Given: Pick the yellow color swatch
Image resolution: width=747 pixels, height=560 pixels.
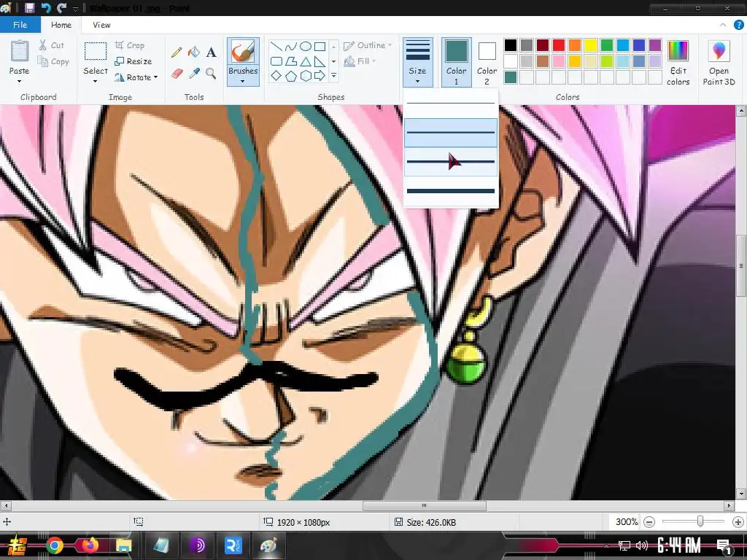Looking at the screenshot, I should (x=591, y=44).
